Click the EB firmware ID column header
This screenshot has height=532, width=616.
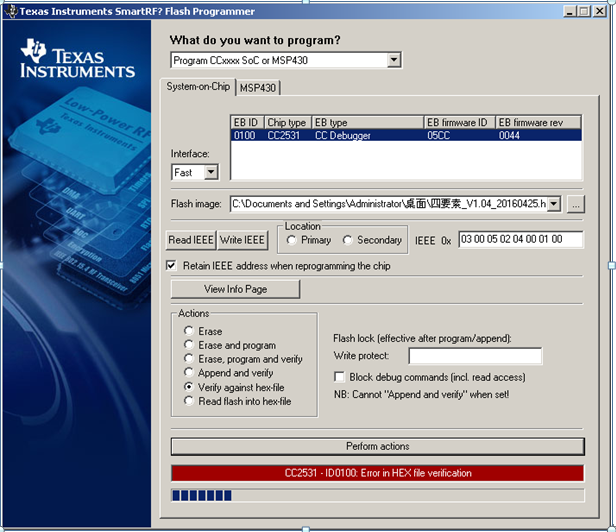pyautogui.click(x=460, y=123)
